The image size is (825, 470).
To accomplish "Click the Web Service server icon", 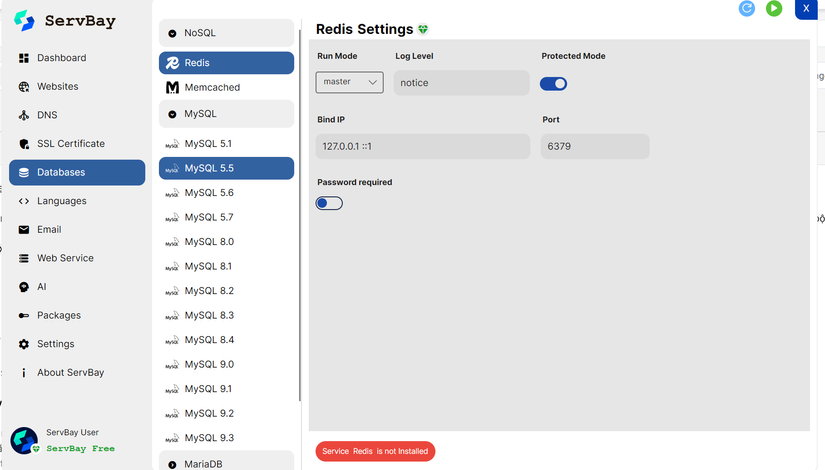I will [24, 258].
